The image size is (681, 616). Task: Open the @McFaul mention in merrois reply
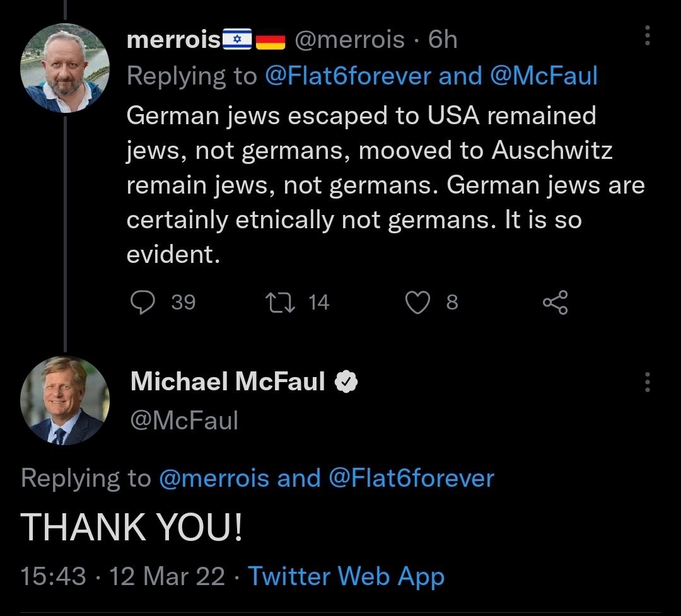(544, 76)
